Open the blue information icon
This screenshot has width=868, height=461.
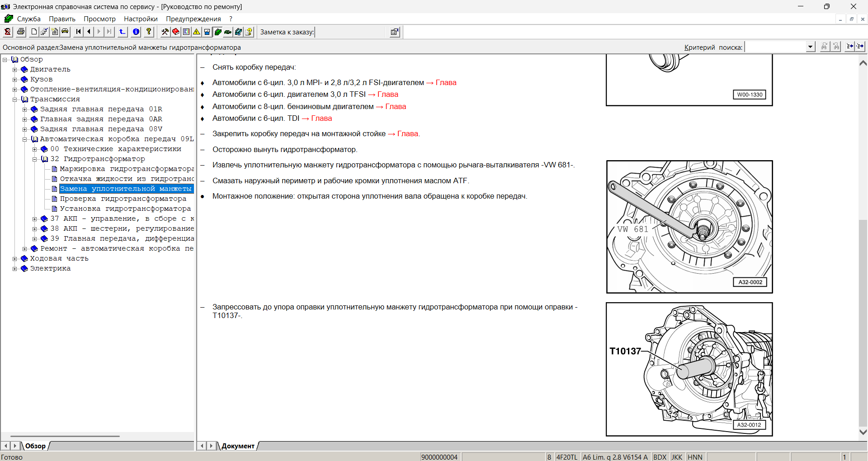pos(136,32)
